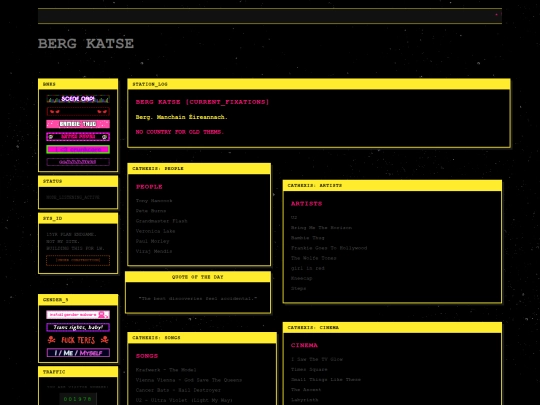Click the magenta badge with green border
Screen dimensions: 540x405
click(78, 149)
